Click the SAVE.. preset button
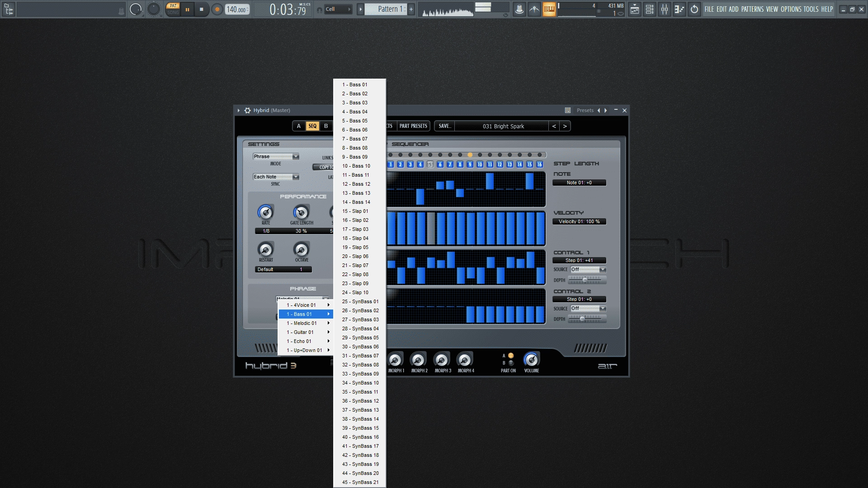 tap(445, 126)
